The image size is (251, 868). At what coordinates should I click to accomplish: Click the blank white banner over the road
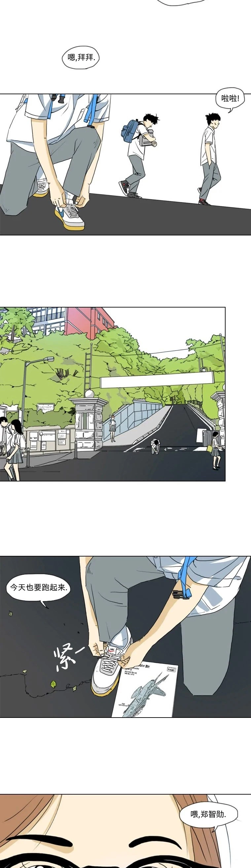click(157, 380)
